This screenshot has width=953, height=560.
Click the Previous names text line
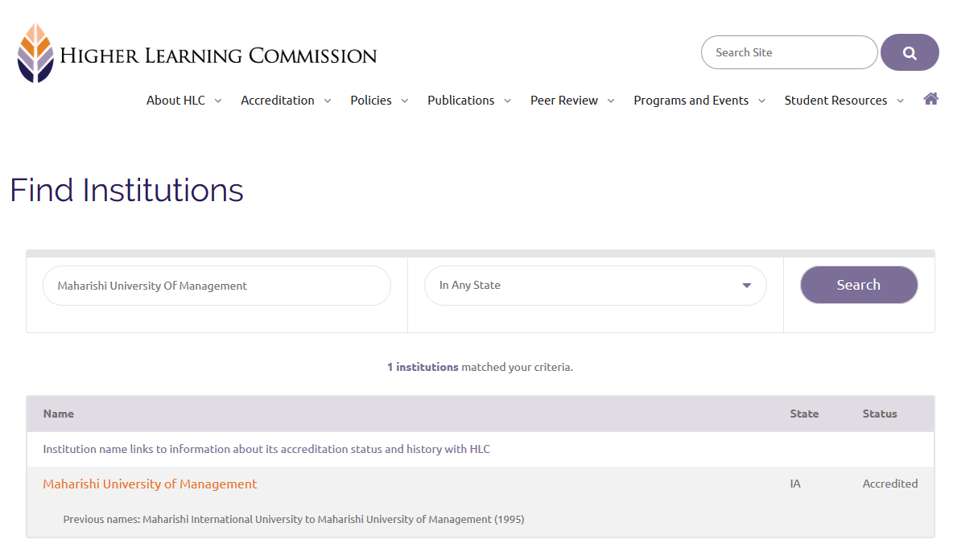(294, 519)
